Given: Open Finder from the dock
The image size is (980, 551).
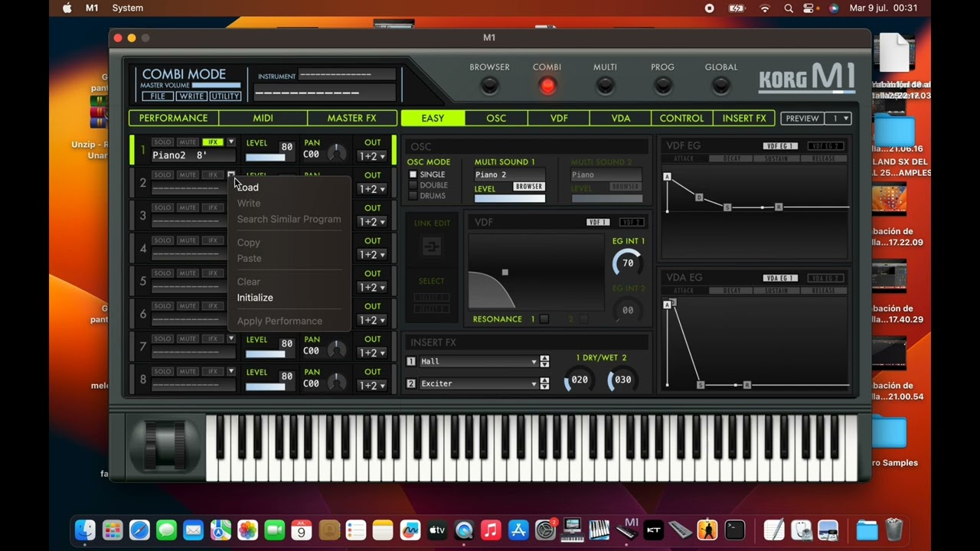Looking at the screenshot, I should tap(85, 530).
